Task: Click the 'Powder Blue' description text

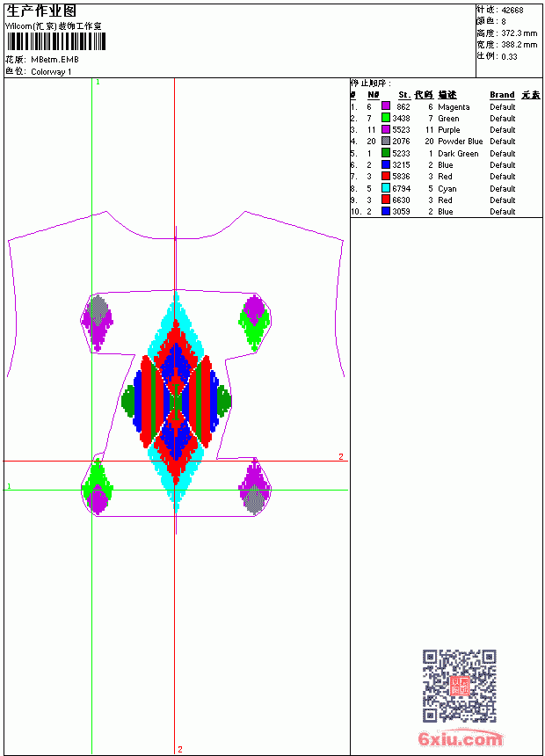Action: tap(460, 142)
